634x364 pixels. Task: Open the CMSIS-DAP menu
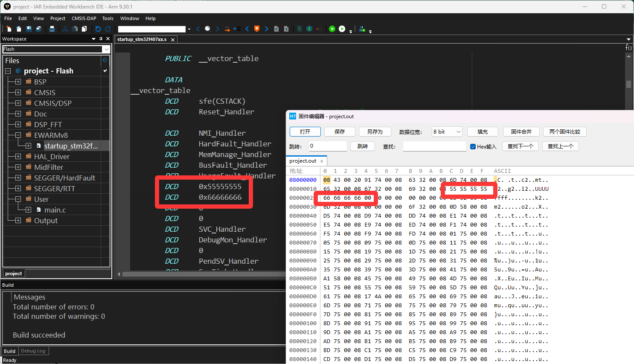84,18
